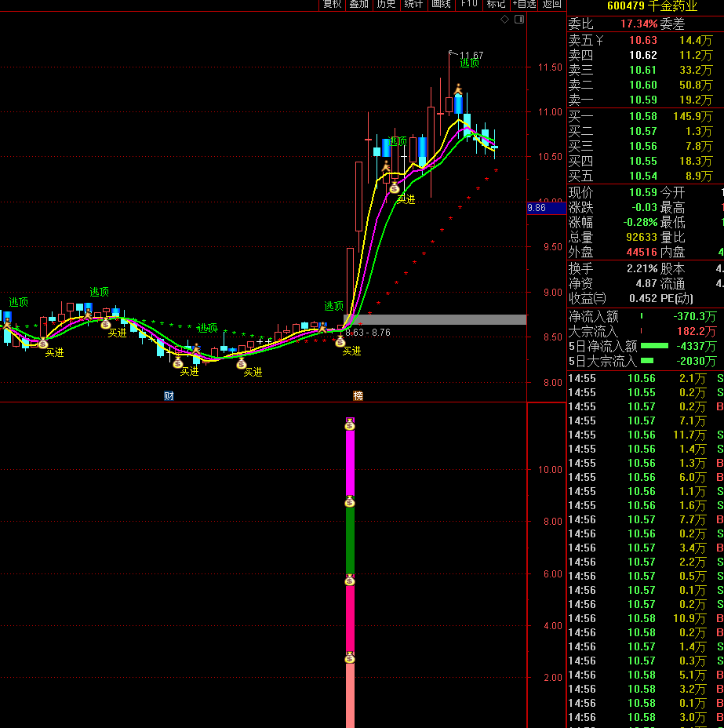This screenshot has width=724, height=728.
Task: Click the blue 9.86 cursor price label
Action: (546, 208)
